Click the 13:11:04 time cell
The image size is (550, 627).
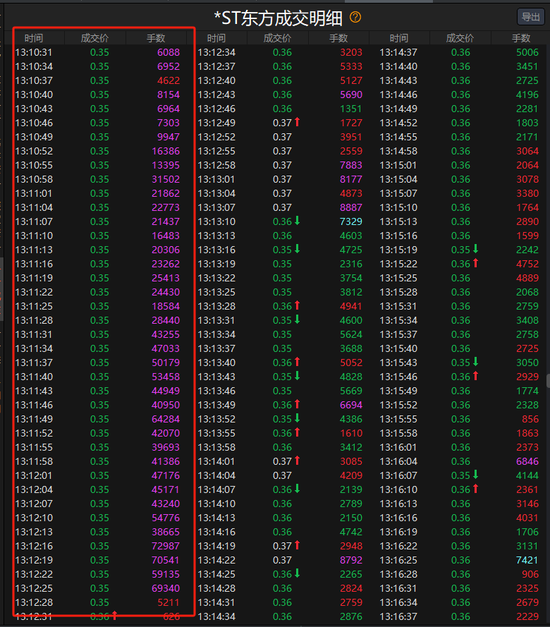(x=34, y=208)
